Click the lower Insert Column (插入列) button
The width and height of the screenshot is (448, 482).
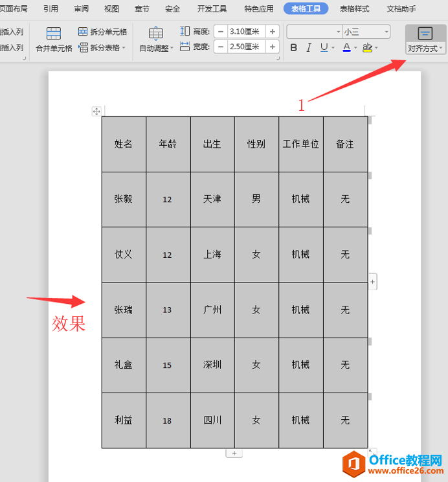tap(12, 48)
